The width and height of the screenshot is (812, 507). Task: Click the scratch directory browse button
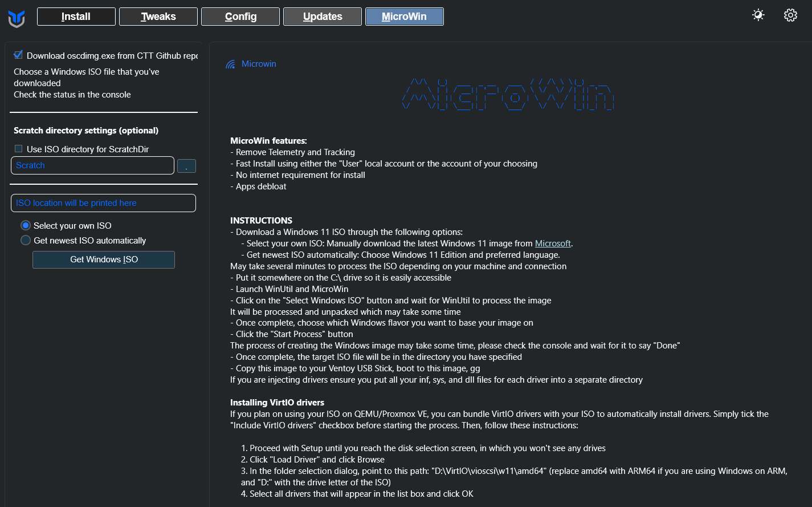point(186,166)
